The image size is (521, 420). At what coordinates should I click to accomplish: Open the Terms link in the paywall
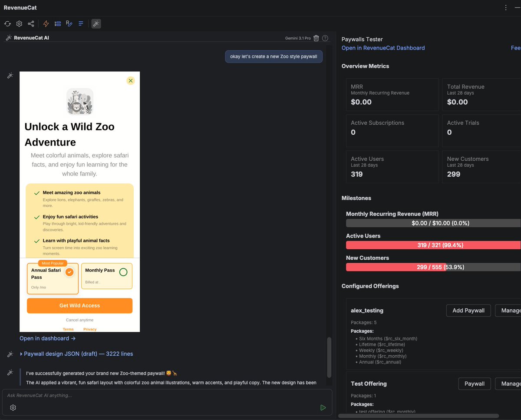(68, 329)
